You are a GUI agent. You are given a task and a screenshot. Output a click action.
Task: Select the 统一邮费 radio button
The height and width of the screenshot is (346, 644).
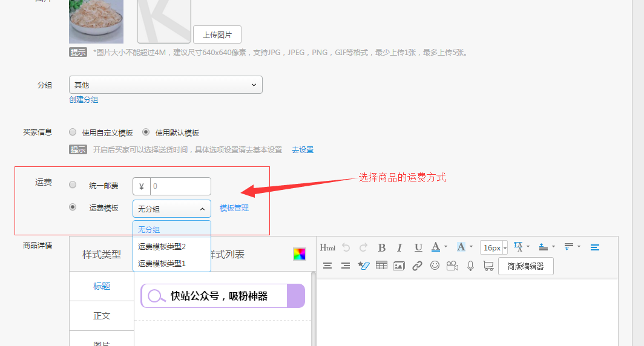click(73, 185)
